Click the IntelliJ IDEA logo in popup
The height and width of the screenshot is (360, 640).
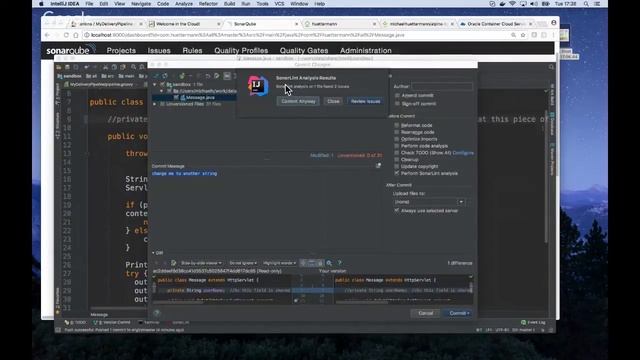(258, 86)
